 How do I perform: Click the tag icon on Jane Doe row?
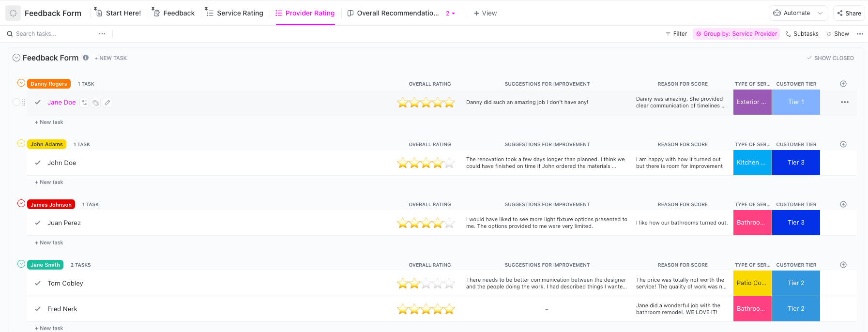pyautogui.click(x=96, y=103)
